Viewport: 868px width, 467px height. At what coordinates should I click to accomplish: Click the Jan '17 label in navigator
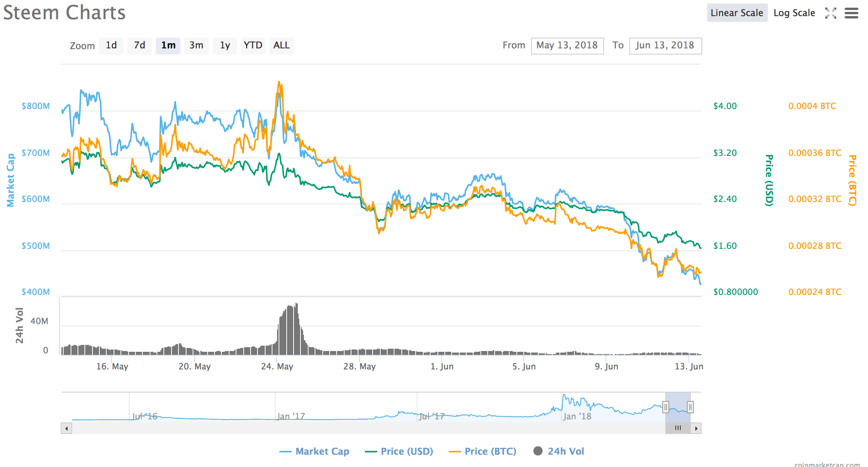(x=291, y=416)
